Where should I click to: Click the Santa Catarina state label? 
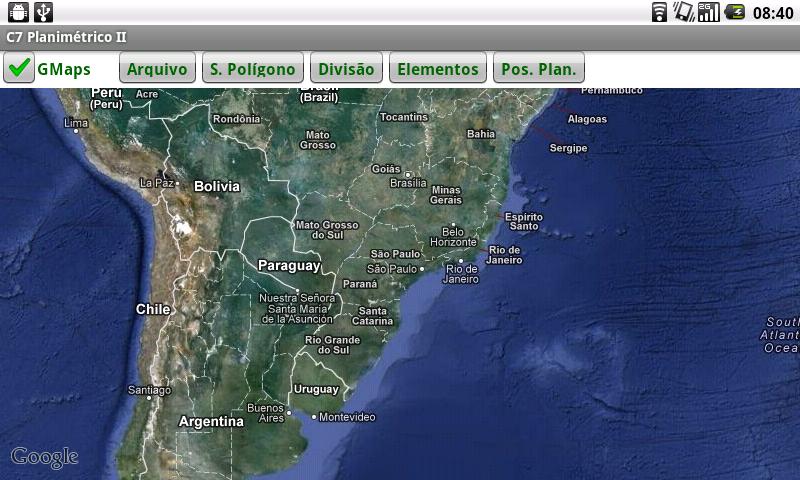372,316
